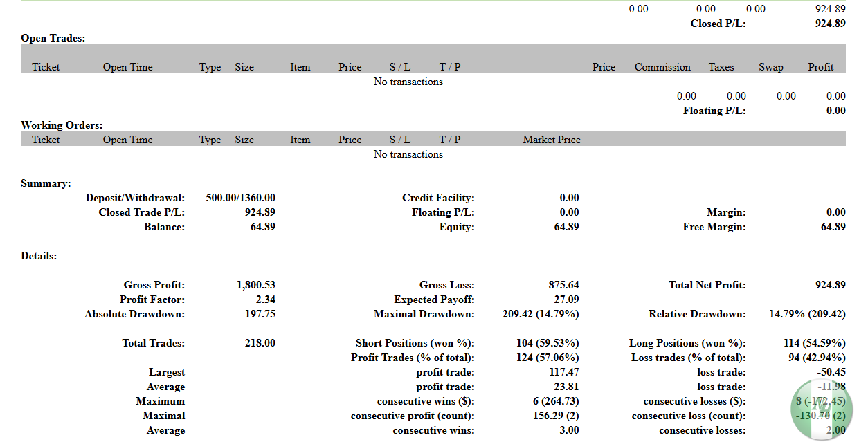
Task: Select Profit Trades value '124 (57.06%)'
Action: pyautogui.click(x=548, y=358)
